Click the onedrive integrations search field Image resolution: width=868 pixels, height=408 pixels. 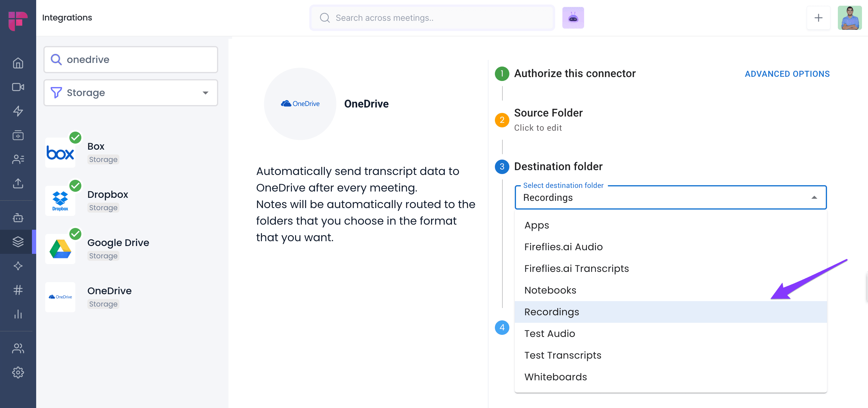click(131, 60)
